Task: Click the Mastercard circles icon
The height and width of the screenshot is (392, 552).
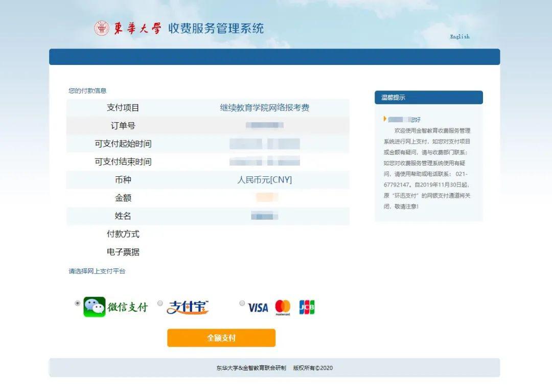Action: pos(283,307)
